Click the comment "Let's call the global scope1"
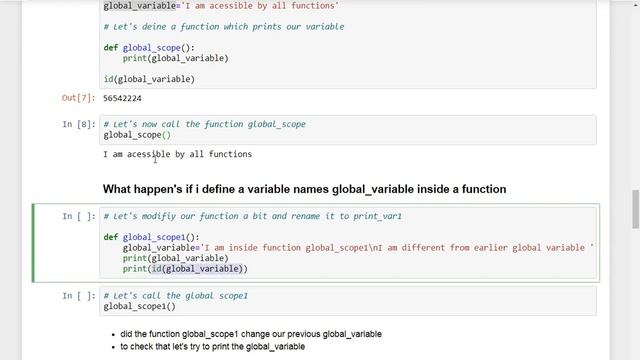This screenshot has width=640, height=360. (176, 296)
